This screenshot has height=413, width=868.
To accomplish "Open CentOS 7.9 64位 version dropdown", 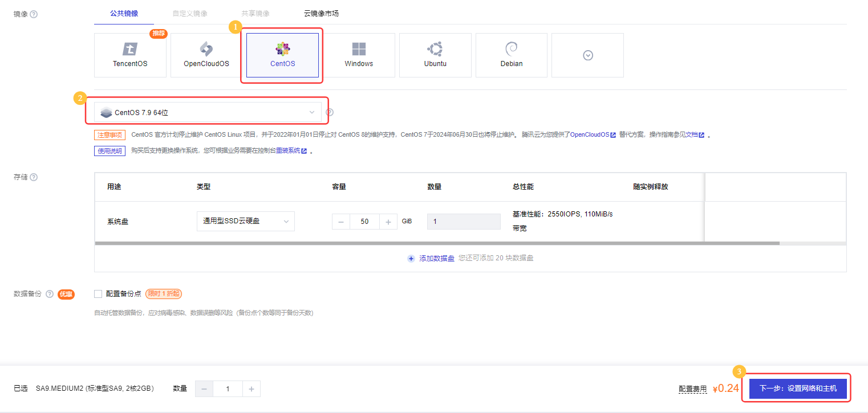I will (208, 112).
